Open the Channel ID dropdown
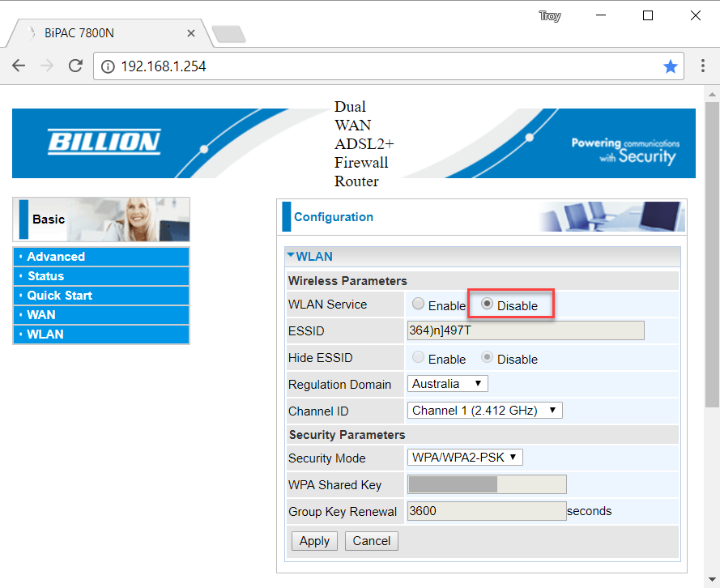 pos(484,410)
